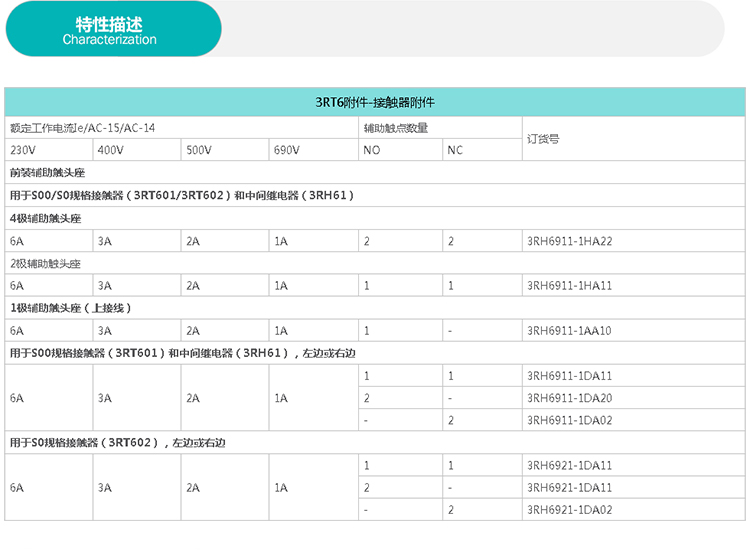Image resolution: width=750 pixels, height=550 pixels.
Task: Select the 前装辅助触头座 section row
Action: point(375,173)
